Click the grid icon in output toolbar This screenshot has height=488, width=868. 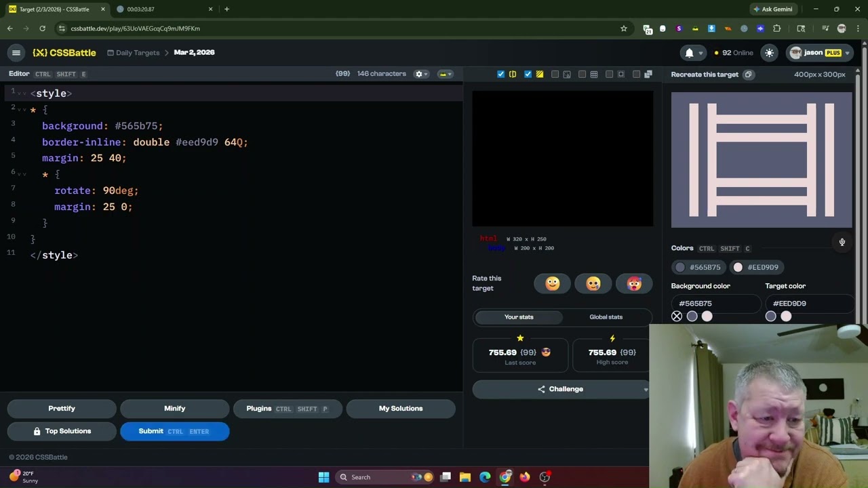point(594,75)
